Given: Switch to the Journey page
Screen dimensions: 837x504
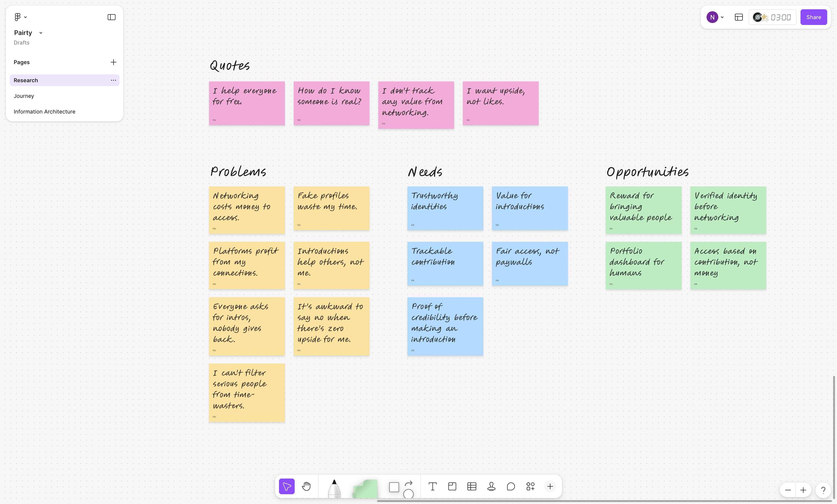Looking at the screenshot, I should click(24, 96).
